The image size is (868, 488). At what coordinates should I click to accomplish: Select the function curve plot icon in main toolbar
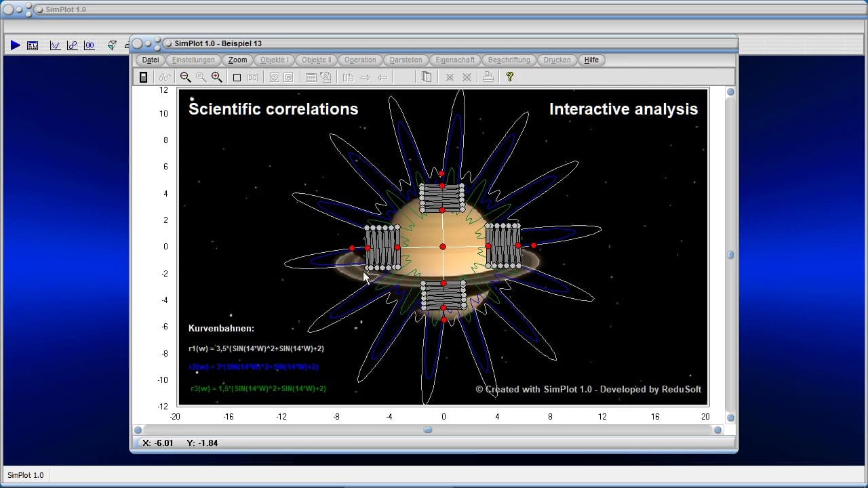pyautogui.click(x=55, y=45)
